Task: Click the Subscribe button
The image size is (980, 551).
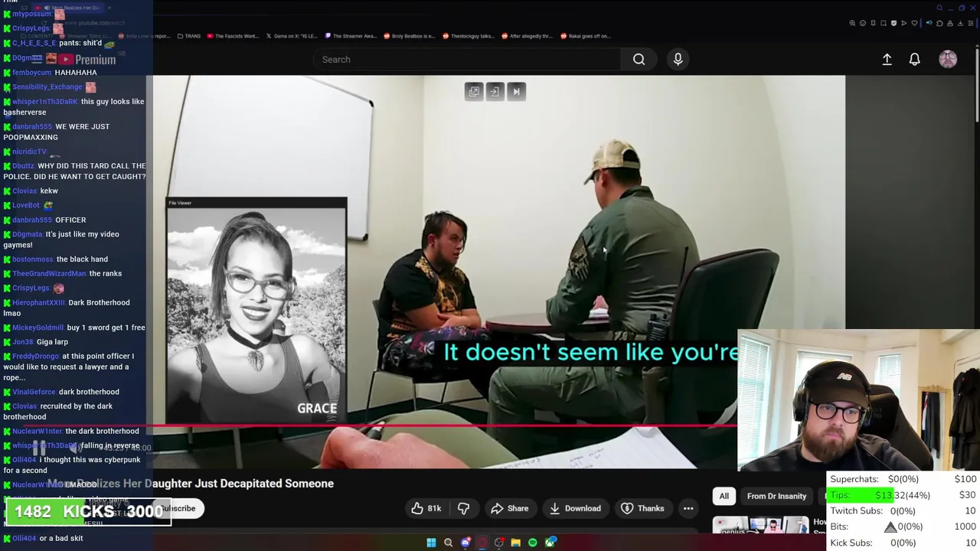Action: click(x=178, y=508)
